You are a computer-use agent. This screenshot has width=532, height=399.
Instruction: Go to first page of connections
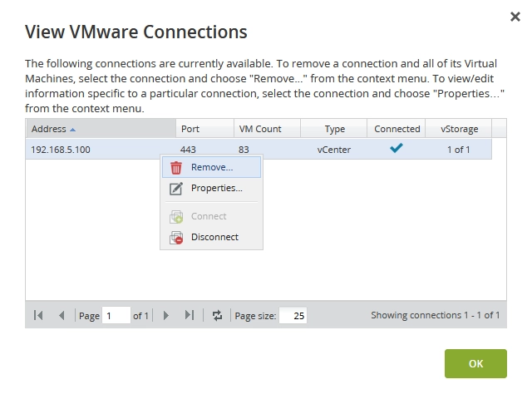[x=38, y=316]
